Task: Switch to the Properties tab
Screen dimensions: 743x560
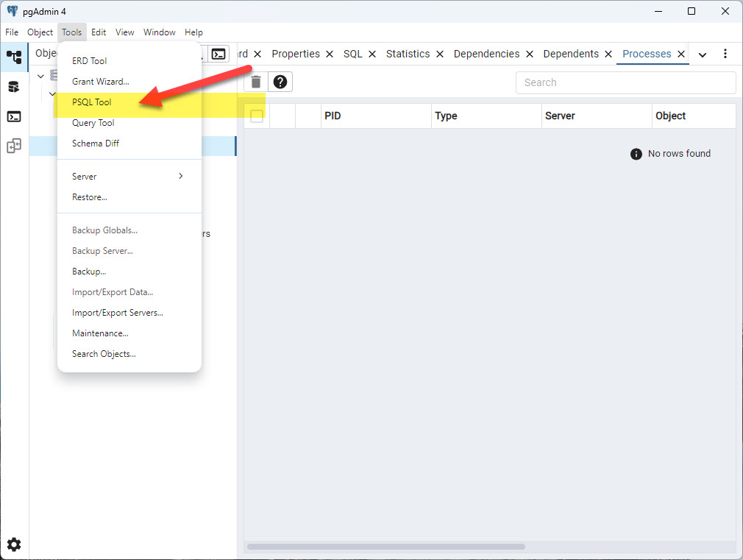Action: [x=295, y=54]
